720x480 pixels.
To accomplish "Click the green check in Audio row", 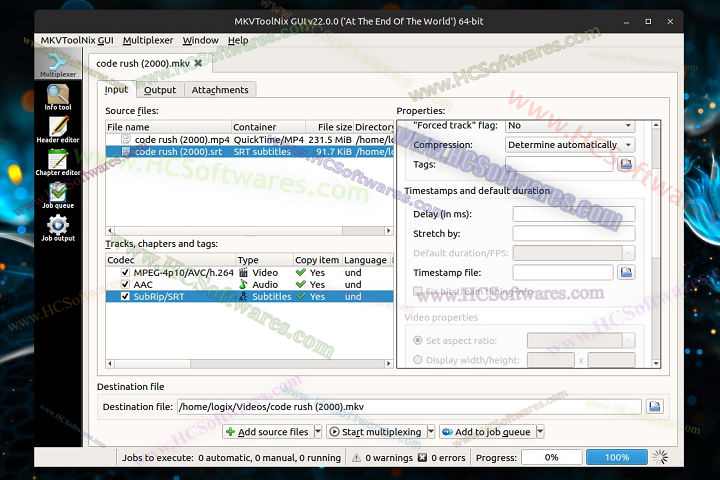I will pos(301,284).
